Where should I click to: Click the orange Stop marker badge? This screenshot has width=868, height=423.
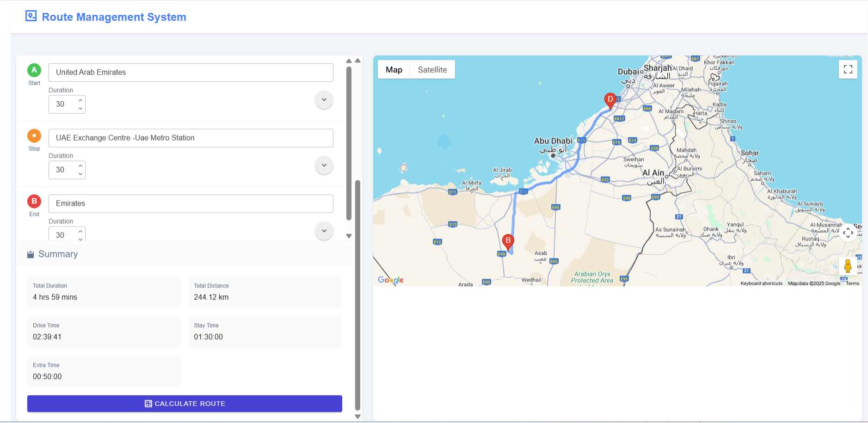(x=34, y=136)
